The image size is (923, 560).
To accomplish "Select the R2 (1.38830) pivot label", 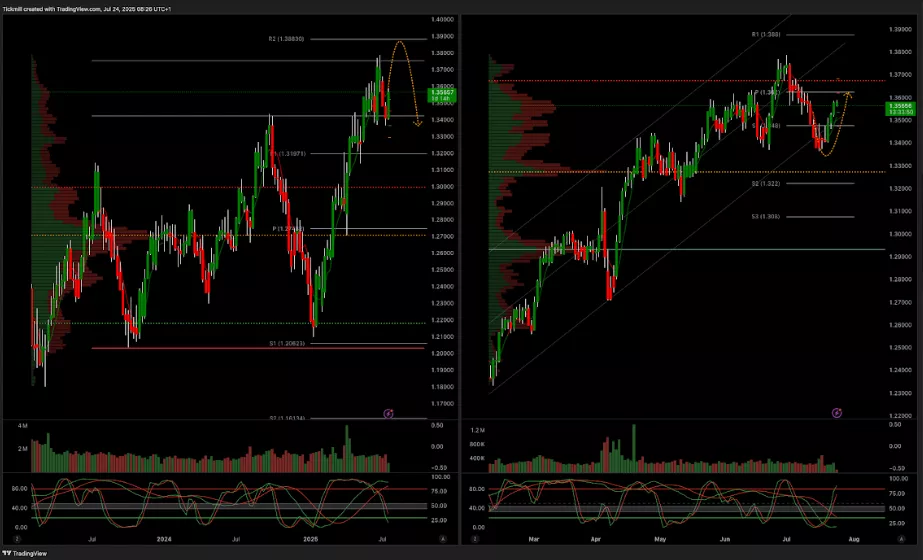I will (286, 39).
